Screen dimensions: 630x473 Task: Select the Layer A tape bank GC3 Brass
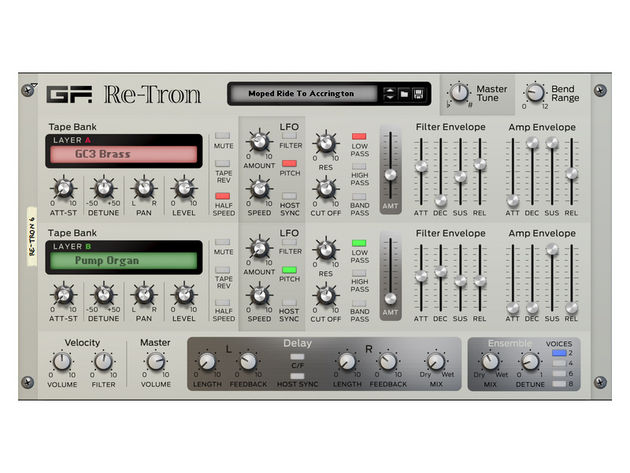pos(124,154)
